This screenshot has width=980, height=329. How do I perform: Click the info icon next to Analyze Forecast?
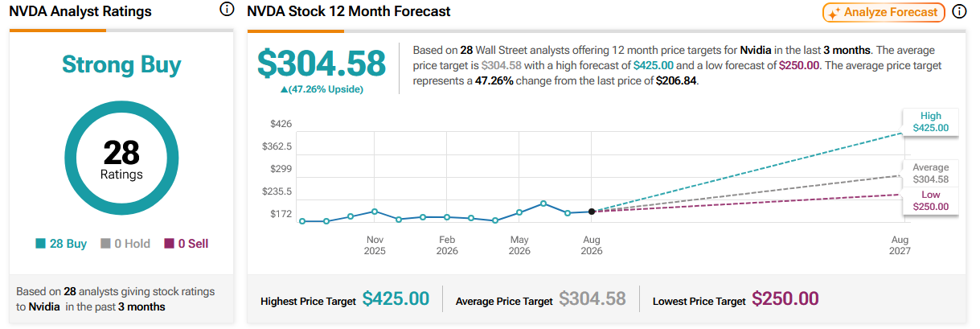(959, 12)
